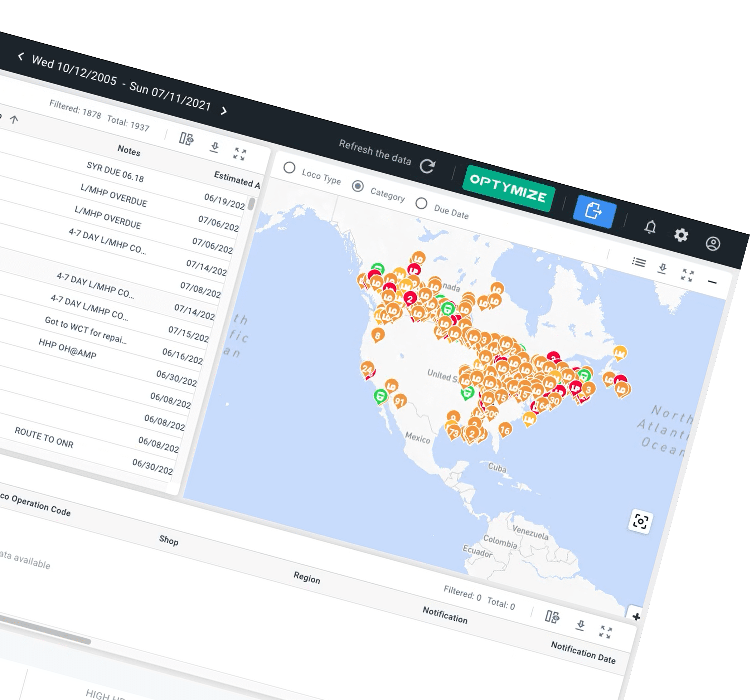Click the 06/16/202 date cell

point(182,356)
